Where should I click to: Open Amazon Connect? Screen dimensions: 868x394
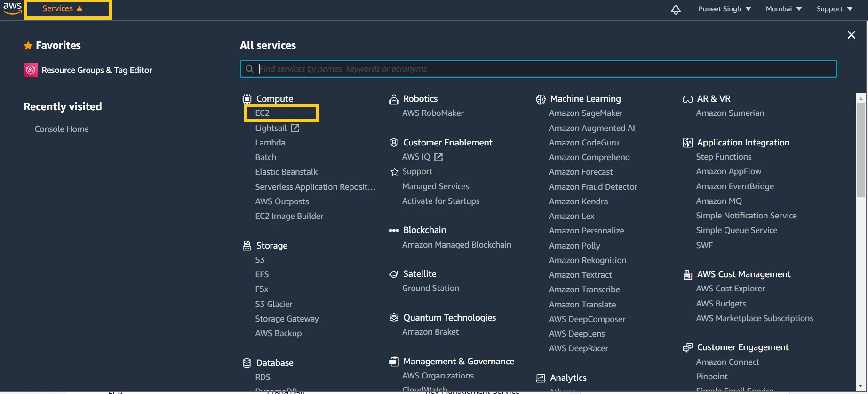click(x=727, y=362)
